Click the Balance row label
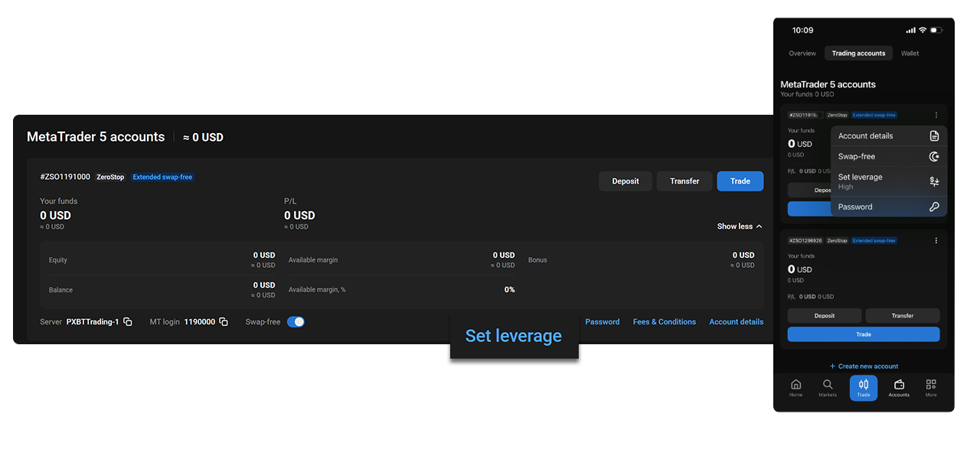Screen dimensions: 980x459 click(60, 290)
